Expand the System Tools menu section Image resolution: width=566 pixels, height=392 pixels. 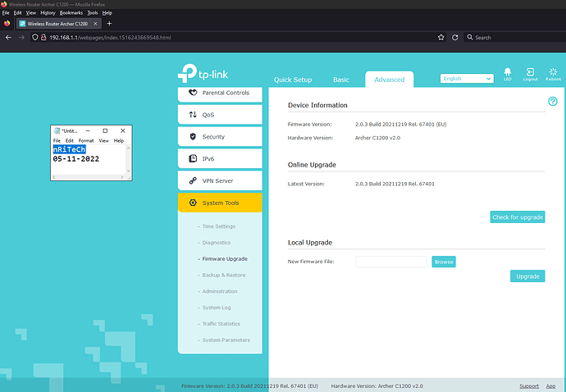click(x=220, y=203)
